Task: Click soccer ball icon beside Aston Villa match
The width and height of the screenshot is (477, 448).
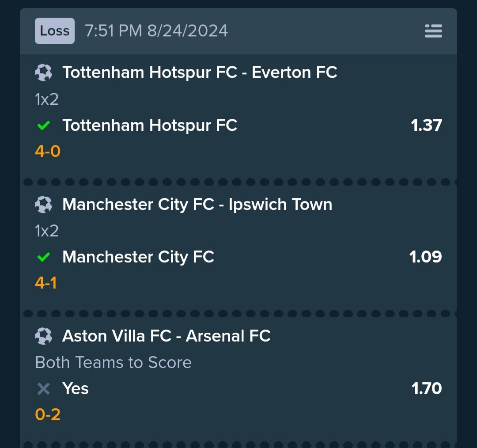Action: tap(43, 336)
